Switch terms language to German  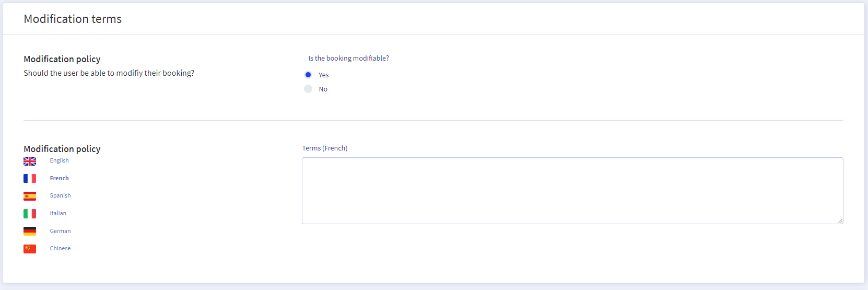tap(61, 231)
